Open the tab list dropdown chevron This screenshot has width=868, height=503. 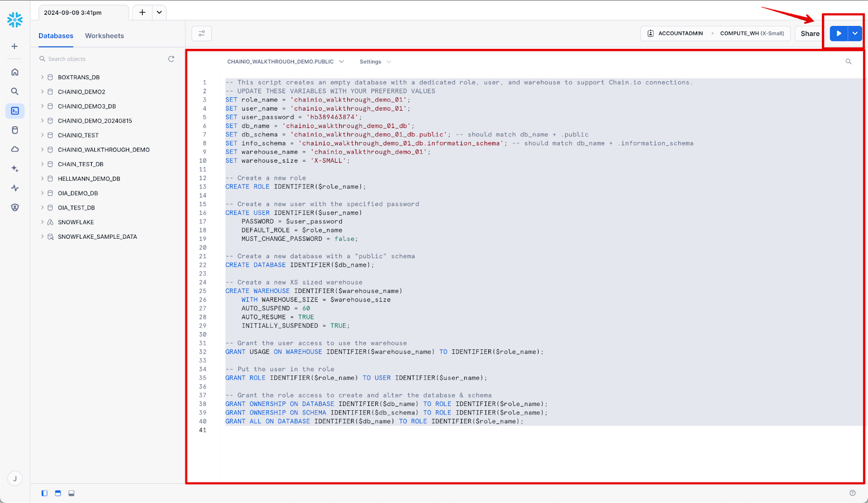pos(159,12)
